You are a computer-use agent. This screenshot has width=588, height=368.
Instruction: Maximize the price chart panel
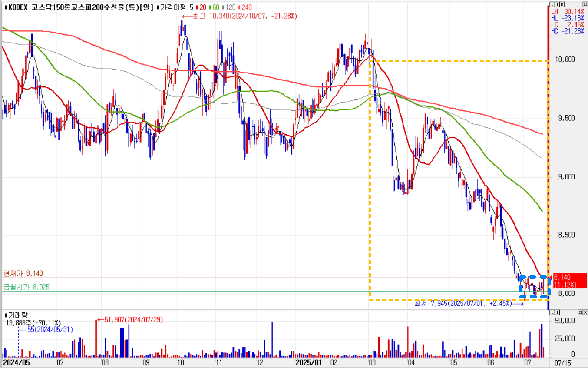(585, 4)
